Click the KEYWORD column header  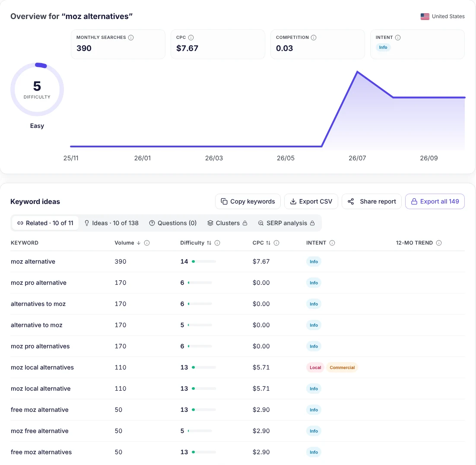[x=25, y=243]
